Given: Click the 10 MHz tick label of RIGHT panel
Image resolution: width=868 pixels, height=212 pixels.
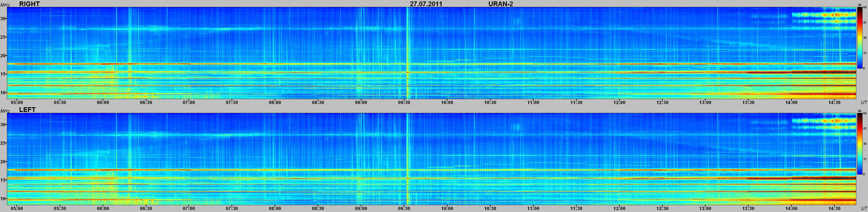Looking at the screenshot, I should pyautogui.click(x=3, y=93).
